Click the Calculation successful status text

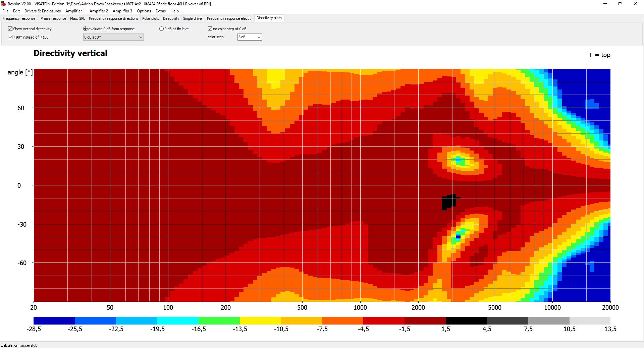pyautogui.click(x=19, y=345)
